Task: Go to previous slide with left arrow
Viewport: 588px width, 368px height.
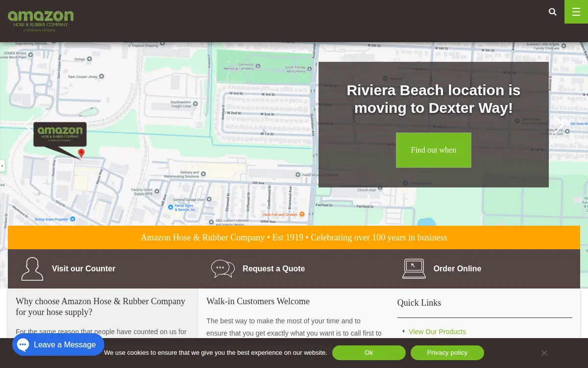Action: pos(30,125)
